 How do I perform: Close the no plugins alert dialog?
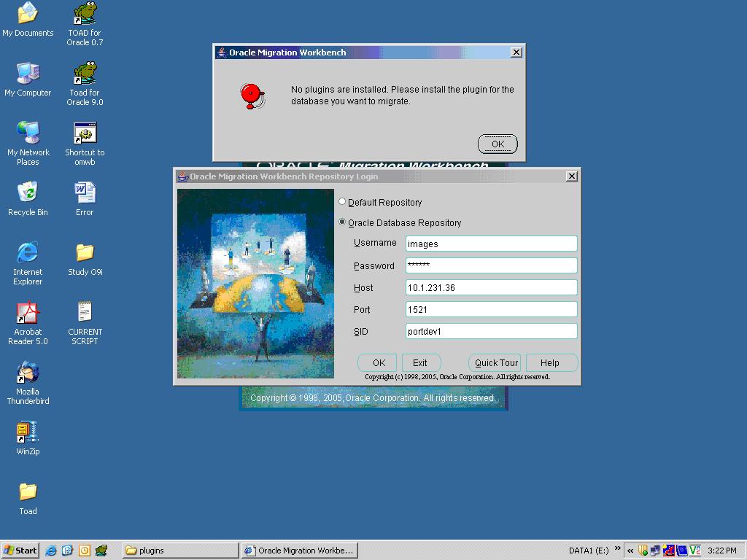point(516,52)
